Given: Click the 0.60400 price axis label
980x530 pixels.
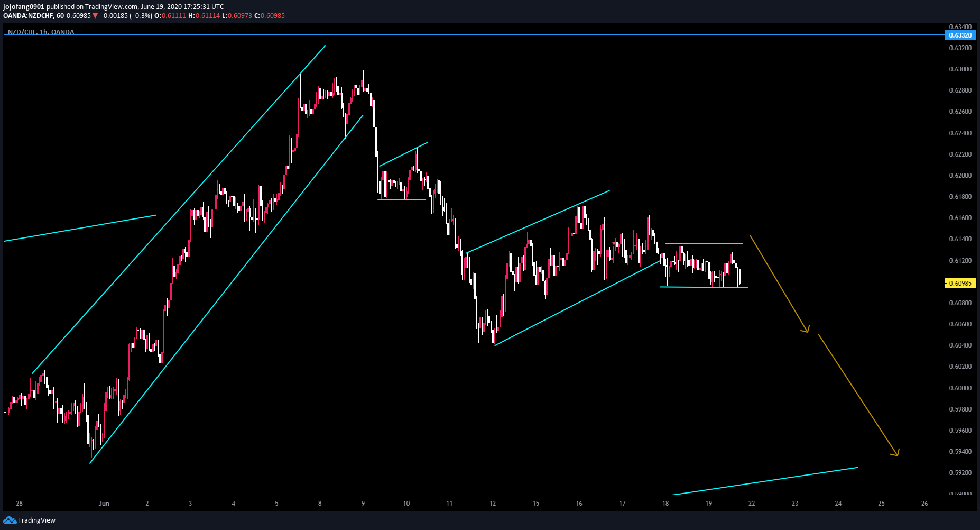Looking at the screenshot, I should pyautogui.click(x=960, y=345).
